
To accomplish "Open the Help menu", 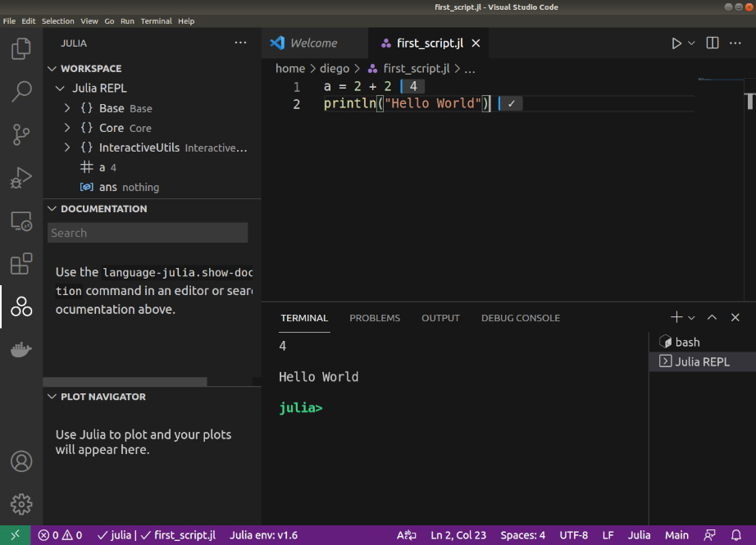I will click(x=186, y=21).
